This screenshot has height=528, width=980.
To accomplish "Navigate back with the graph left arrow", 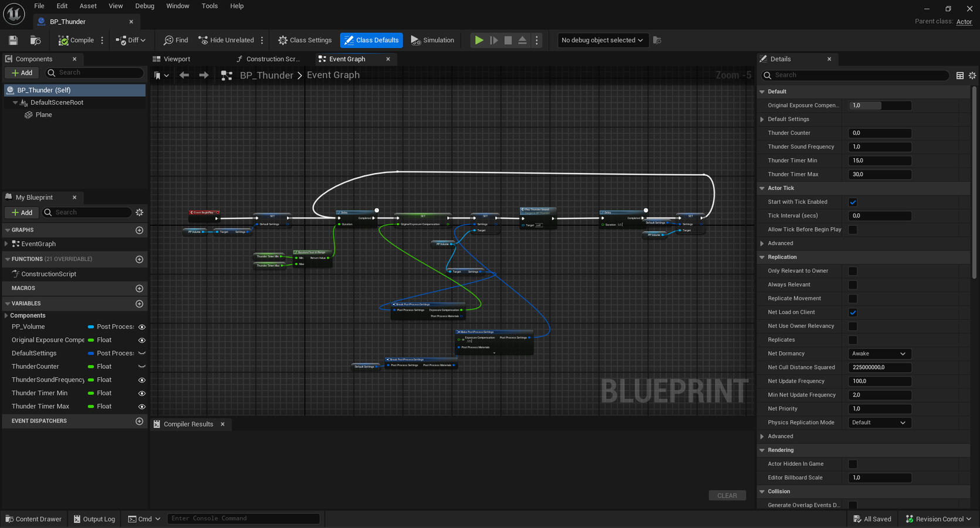I will tap(184, 75).
